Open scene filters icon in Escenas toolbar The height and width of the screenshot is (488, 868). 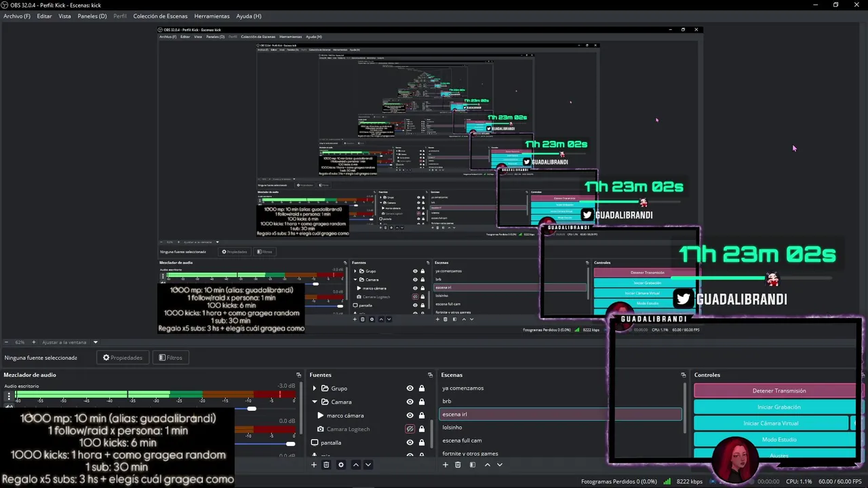pos(473,465)
